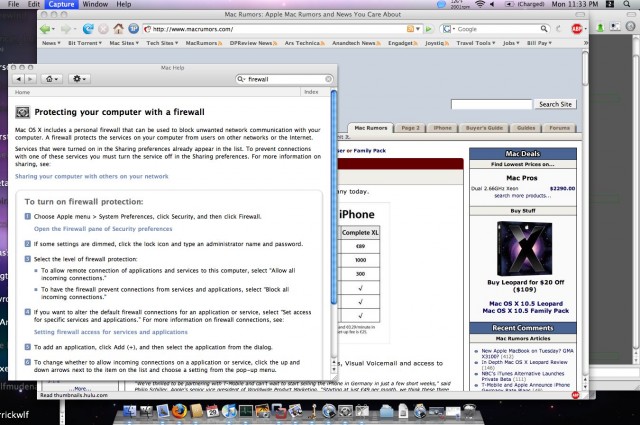The height and width of the screenshot is (425, 640).
Task: Expand News bookmarks folder
Action: (51, 43)
